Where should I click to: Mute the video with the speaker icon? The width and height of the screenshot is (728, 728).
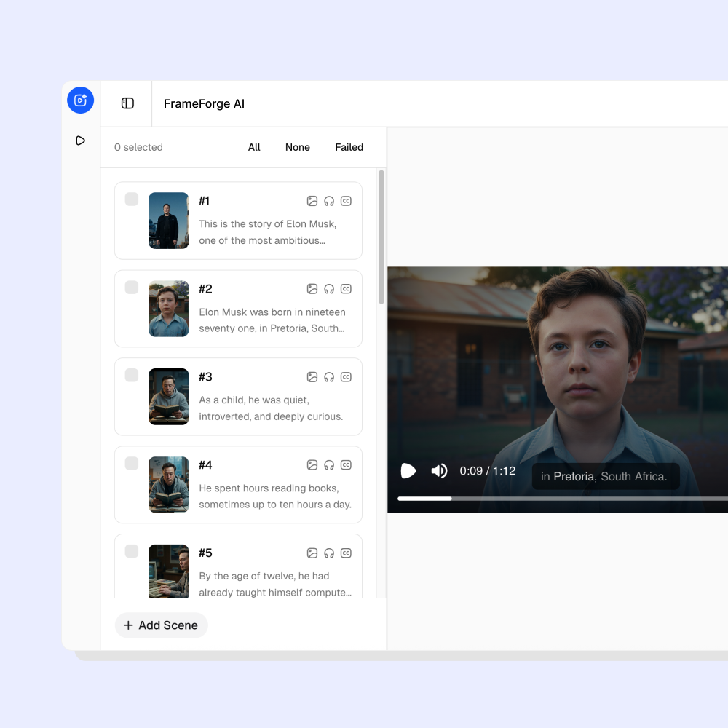[x=439, y=471]
